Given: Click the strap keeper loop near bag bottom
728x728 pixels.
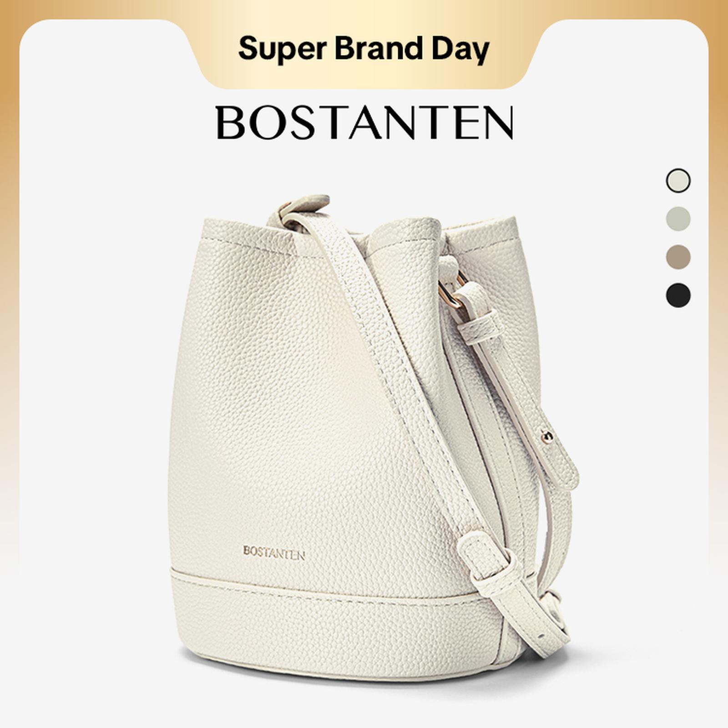Looking at the screenshot, I should point(490,560).
